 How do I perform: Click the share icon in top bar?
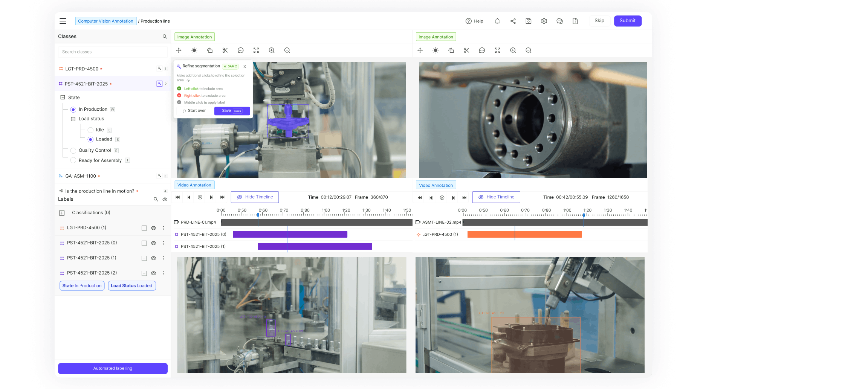tap(513, 21)
